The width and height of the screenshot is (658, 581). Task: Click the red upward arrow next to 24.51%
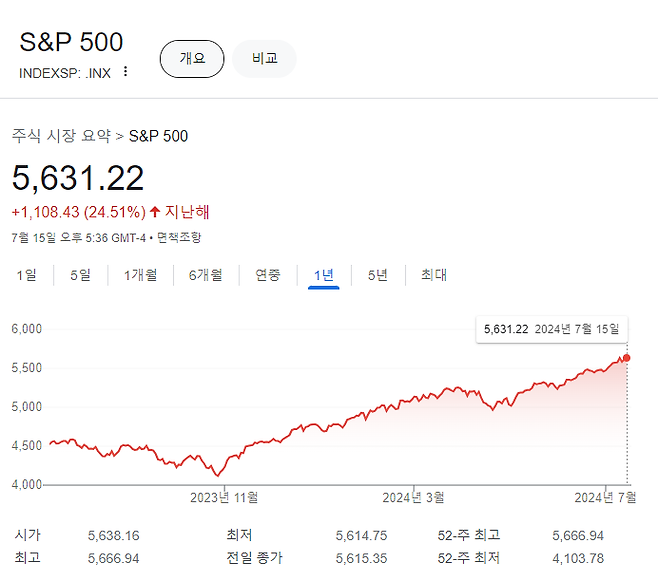pyautogui.click(x=155, y=211)
